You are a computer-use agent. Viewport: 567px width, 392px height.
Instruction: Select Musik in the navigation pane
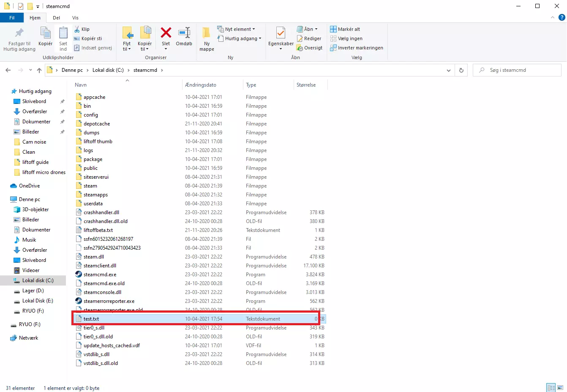(x=29, y=240)
